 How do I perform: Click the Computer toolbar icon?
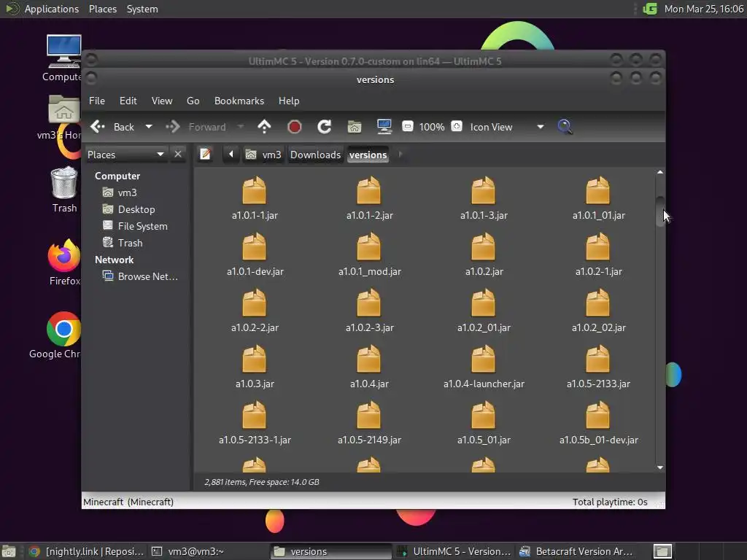[384, 127]
